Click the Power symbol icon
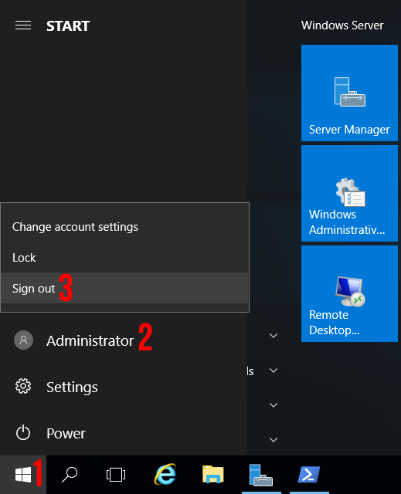 coord(23,433)
